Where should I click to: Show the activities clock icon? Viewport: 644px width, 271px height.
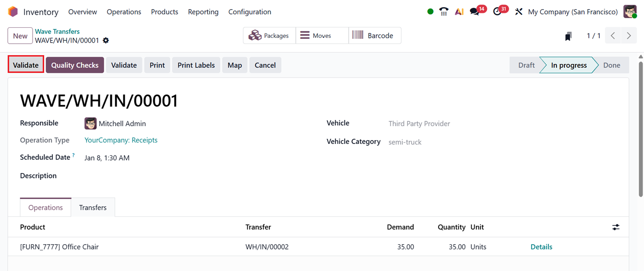[498, 12]
